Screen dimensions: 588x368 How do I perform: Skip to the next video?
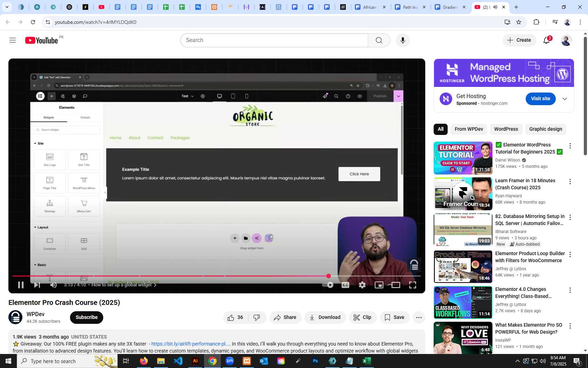[37, 285]
